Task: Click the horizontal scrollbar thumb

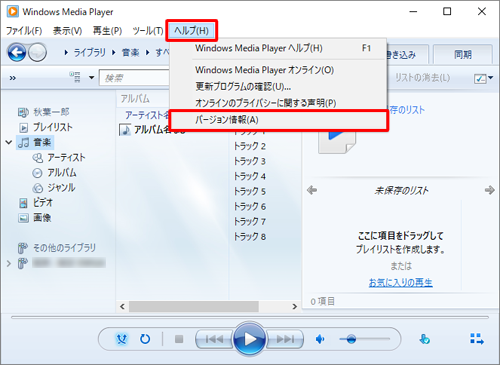Action: pyautogui.click(x=194, y=306)
